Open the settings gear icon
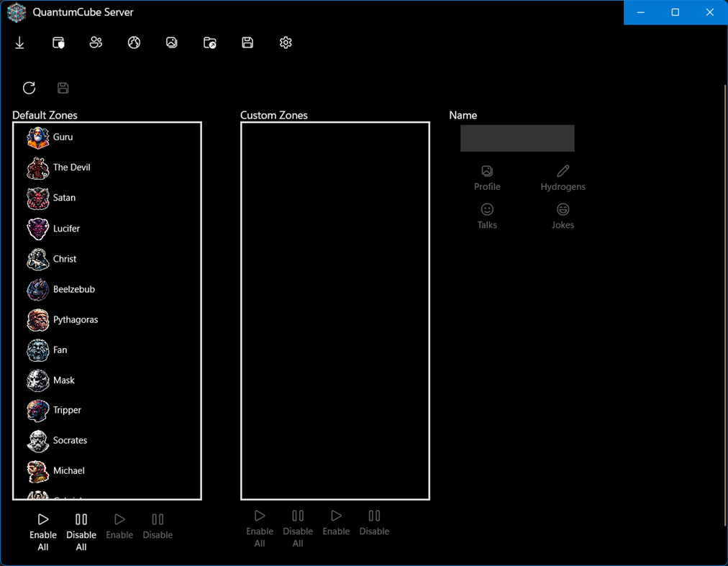 tap(286, 42)
